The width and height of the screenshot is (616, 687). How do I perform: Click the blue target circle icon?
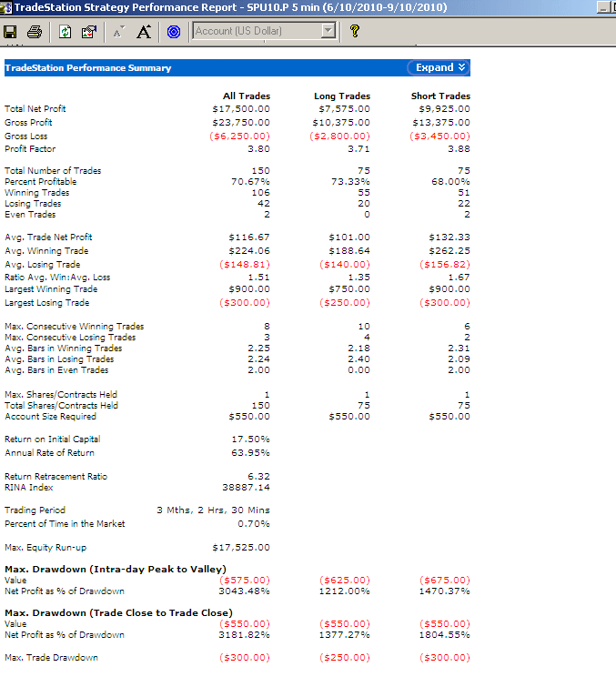[x=174, y=32]
